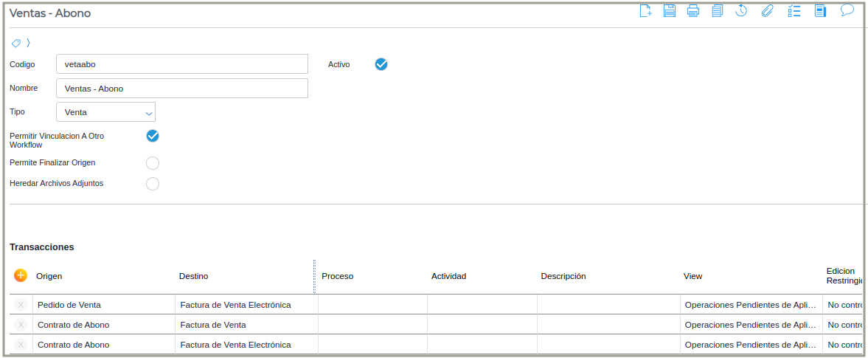Sort by the Origen column header
868x358 pixels.
coord(49,276)
